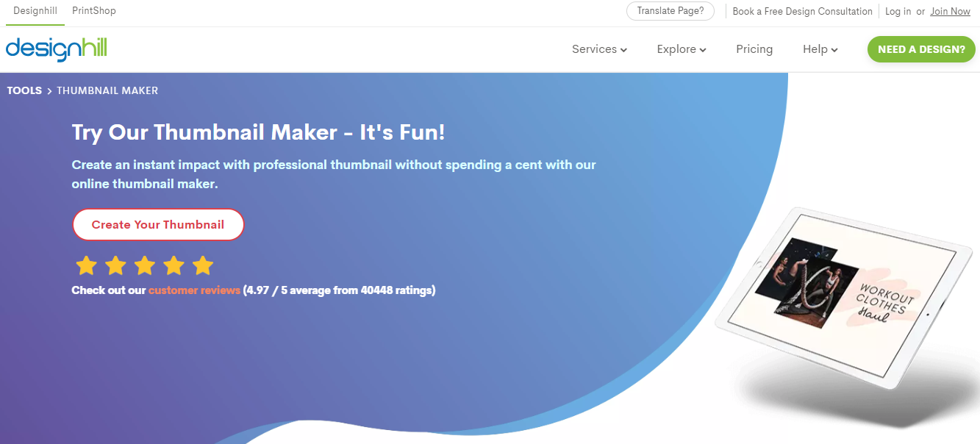
Task: Open Book a Free Design Consultation
Action: coord(802,11)
